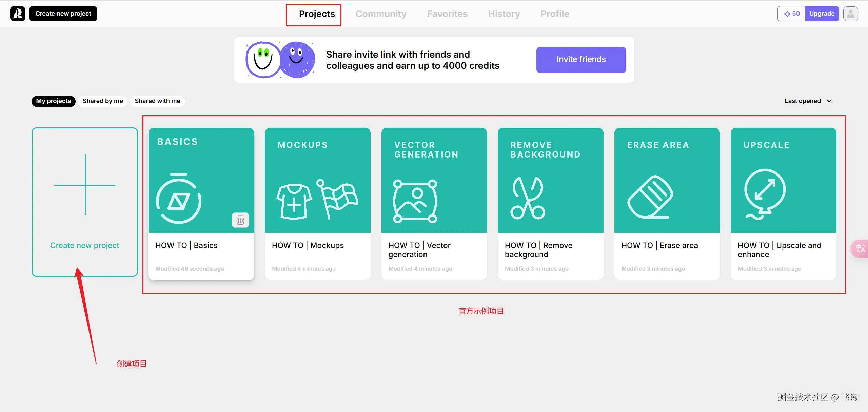Screen dimensions: 868x412
Task: Select the My projects filter
Action: click(x=53, y=101)
